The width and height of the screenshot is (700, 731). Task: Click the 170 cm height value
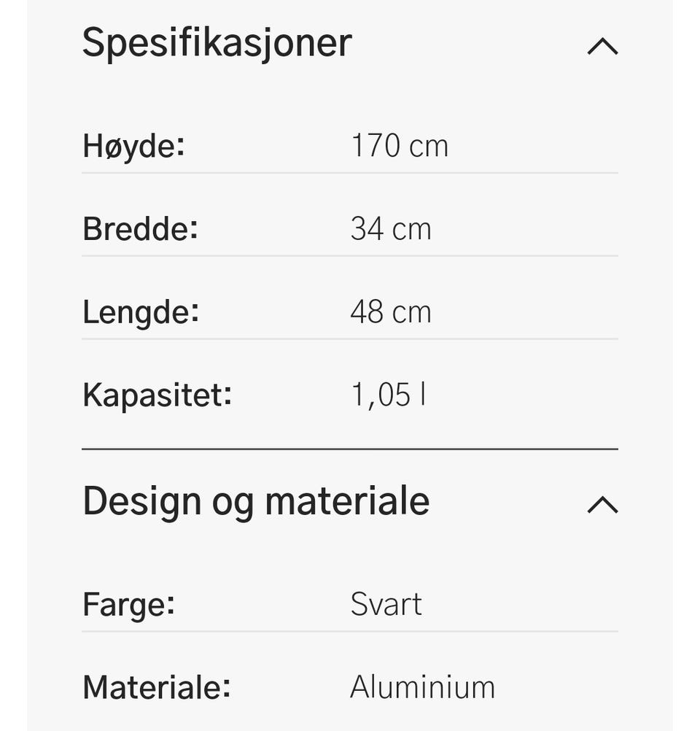point(400,146)
